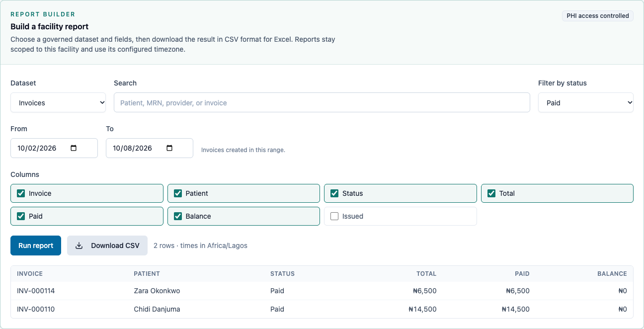Focus the Search patient, MRN, provider field

[x=322, y=102]
